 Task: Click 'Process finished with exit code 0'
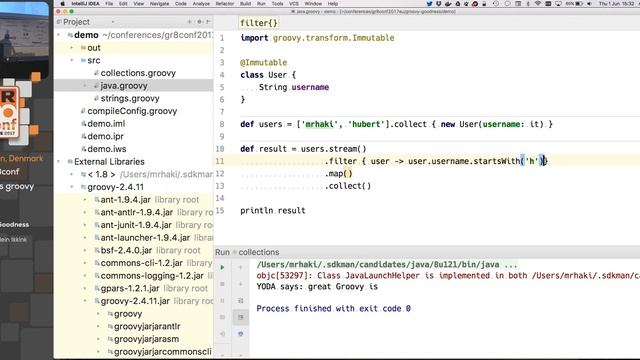[x=333, y=309]
